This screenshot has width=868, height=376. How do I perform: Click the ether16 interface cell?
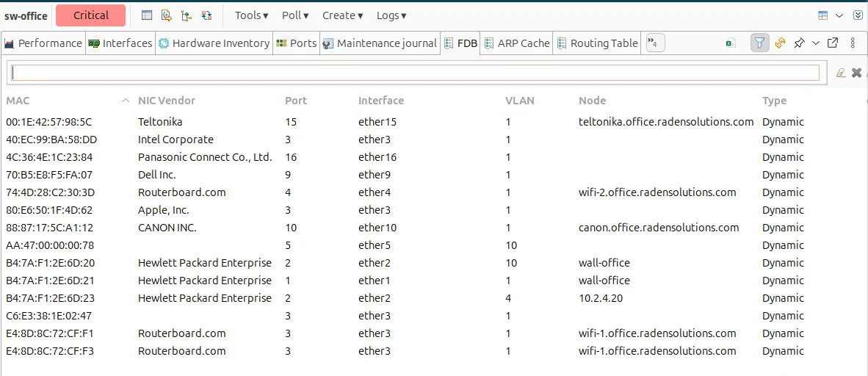click(377, 157)
